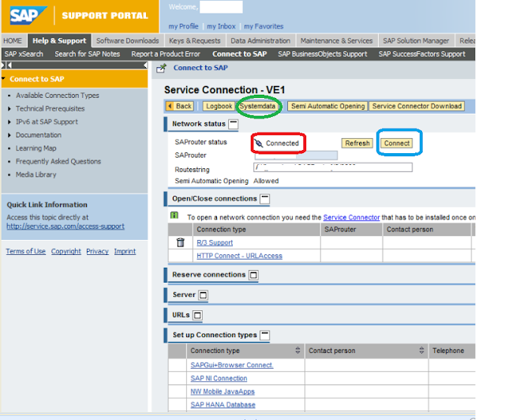
Task: Click the Connect button
Action: pos(397,143)
